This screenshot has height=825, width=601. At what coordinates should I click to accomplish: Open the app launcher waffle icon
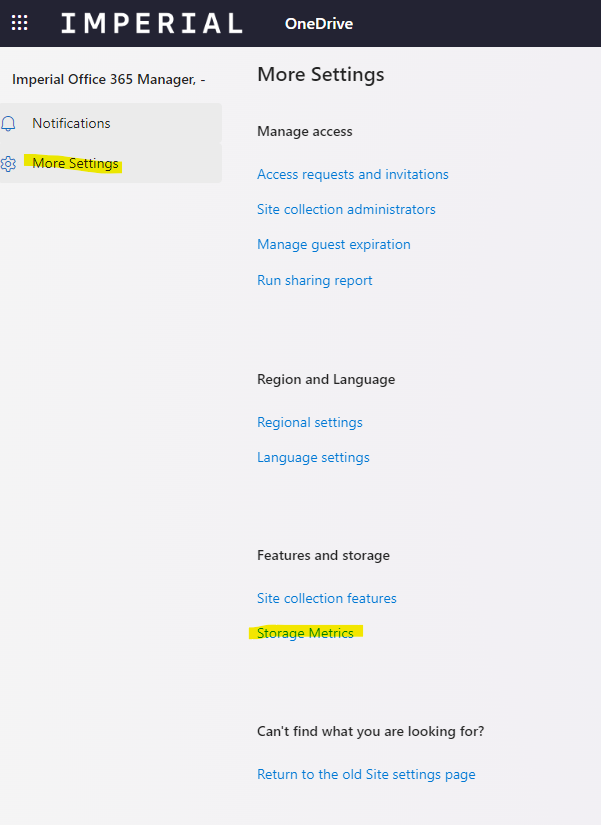point(20,23)
